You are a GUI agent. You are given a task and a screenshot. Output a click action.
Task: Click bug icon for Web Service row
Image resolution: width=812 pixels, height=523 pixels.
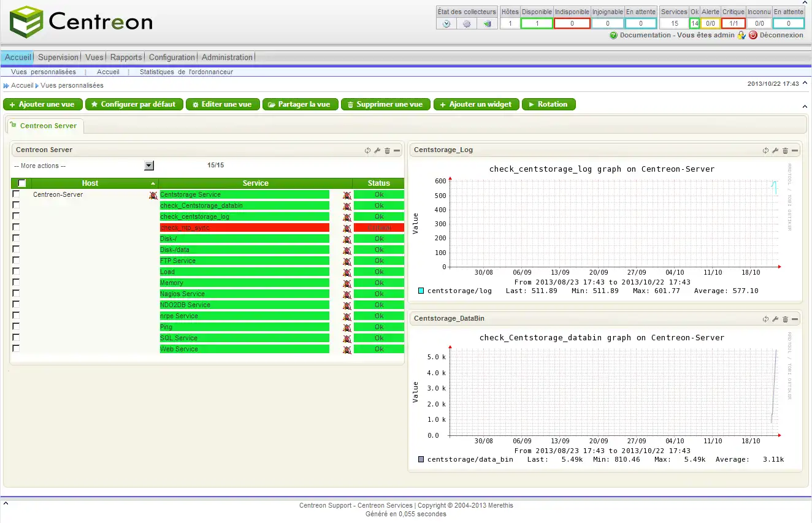347,350
